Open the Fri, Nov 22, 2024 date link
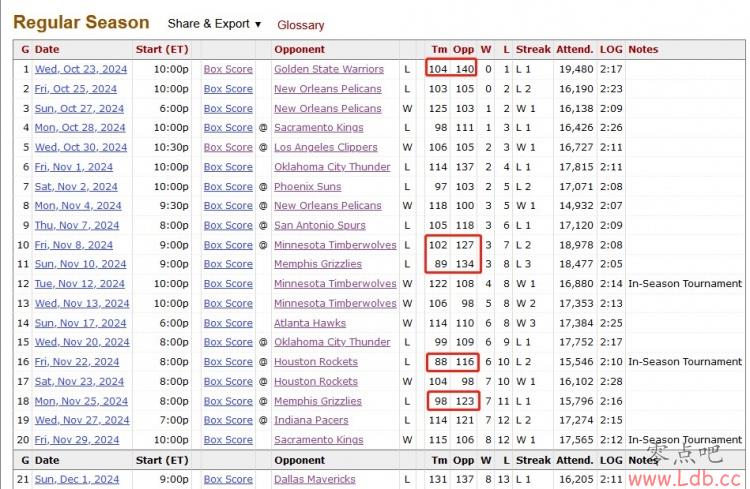 tap(77, 362)
